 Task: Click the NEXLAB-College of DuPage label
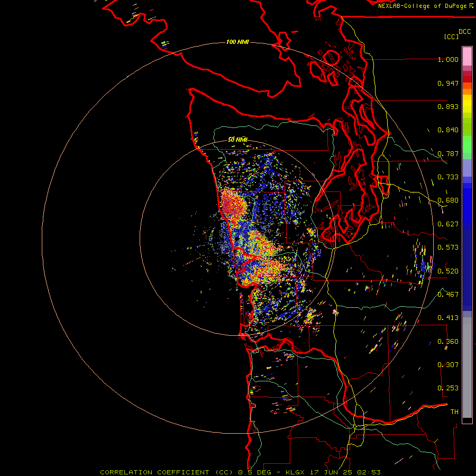click(422, 6)
